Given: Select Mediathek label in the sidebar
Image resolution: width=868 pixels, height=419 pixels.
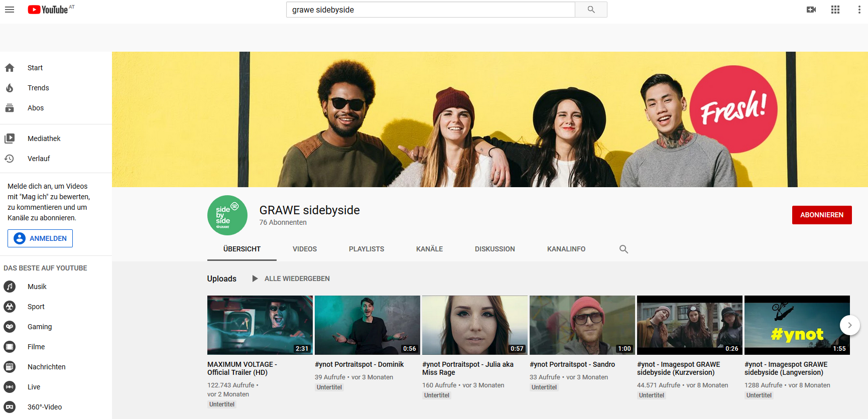Looking at the screenshot, I should [44, 138].
